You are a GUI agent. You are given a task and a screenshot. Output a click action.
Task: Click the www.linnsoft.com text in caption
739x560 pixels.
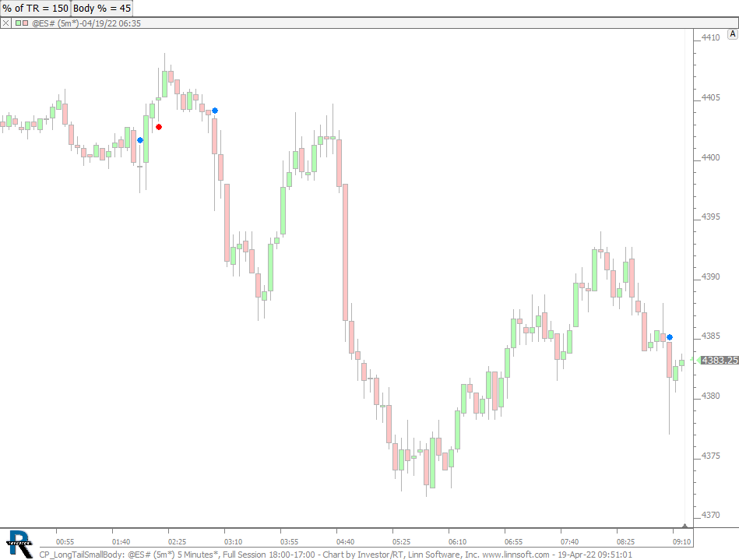(x=516, y=555)
